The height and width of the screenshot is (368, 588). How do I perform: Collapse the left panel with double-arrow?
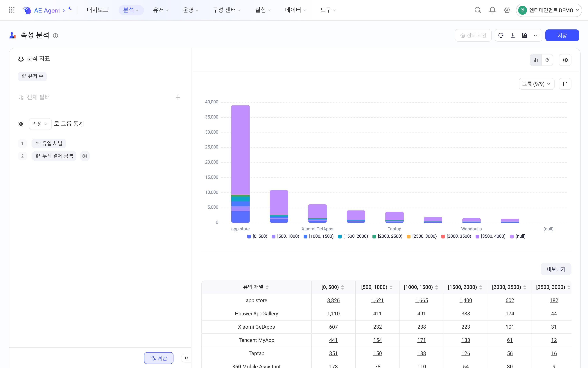tap(186, 358)
